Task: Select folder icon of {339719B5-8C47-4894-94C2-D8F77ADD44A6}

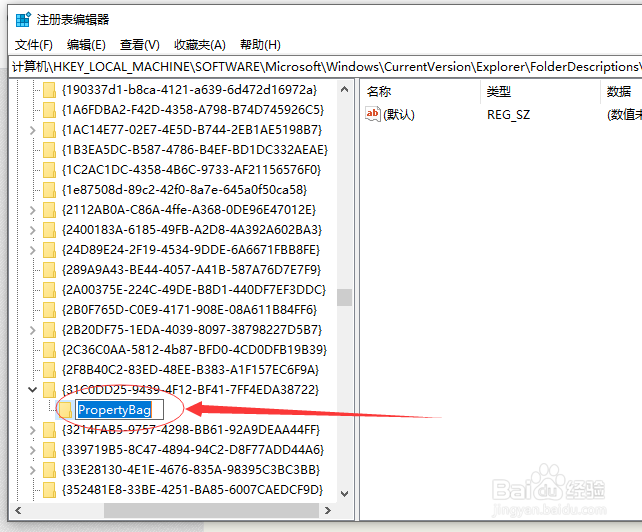Action: [50, 450]
